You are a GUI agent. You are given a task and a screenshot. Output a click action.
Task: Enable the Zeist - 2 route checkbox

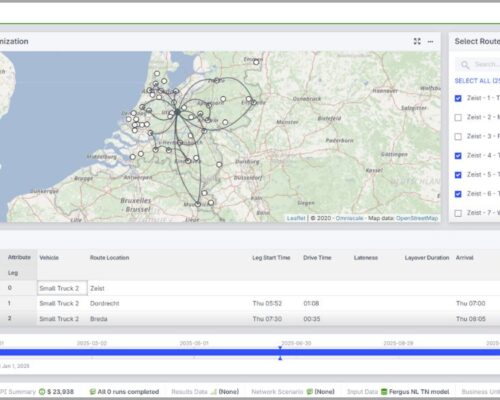pos(458,117)
